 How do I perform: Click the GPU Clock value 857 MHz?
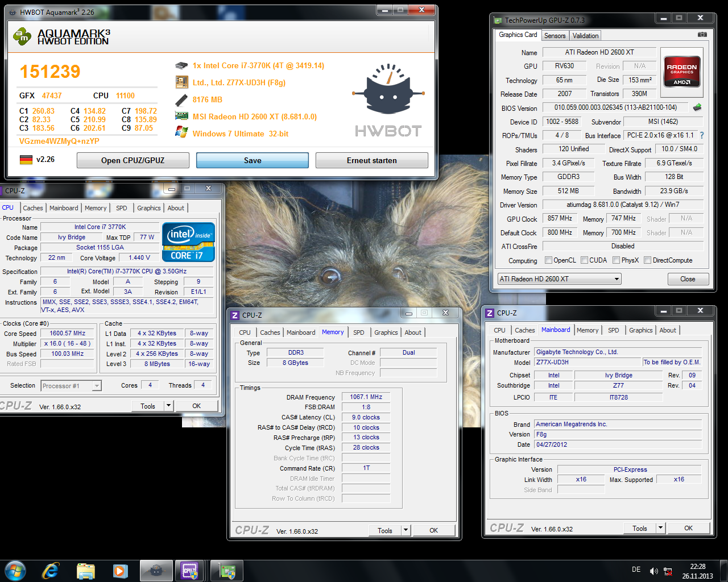pos(560,218)
